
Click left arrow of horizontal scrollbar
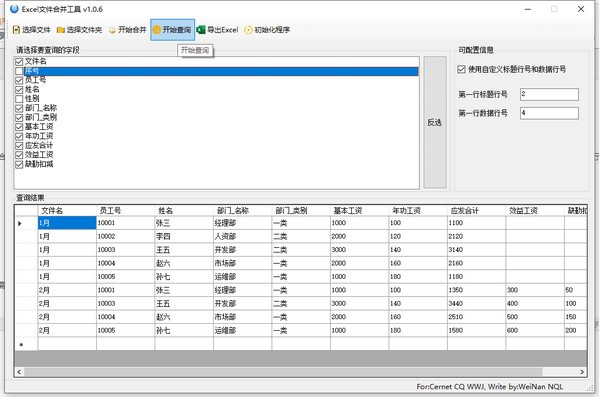[x=19, y=372]
